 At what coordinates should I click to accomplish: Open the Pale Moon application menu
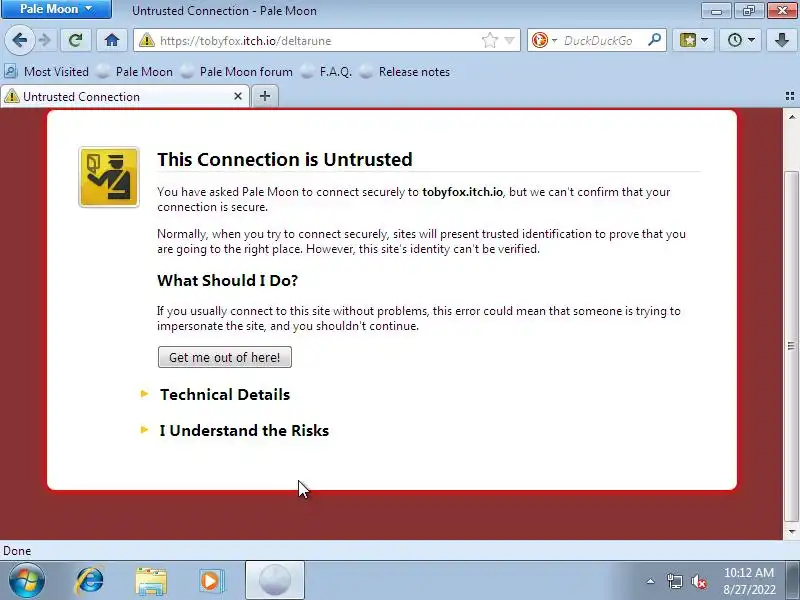point(56,9)
